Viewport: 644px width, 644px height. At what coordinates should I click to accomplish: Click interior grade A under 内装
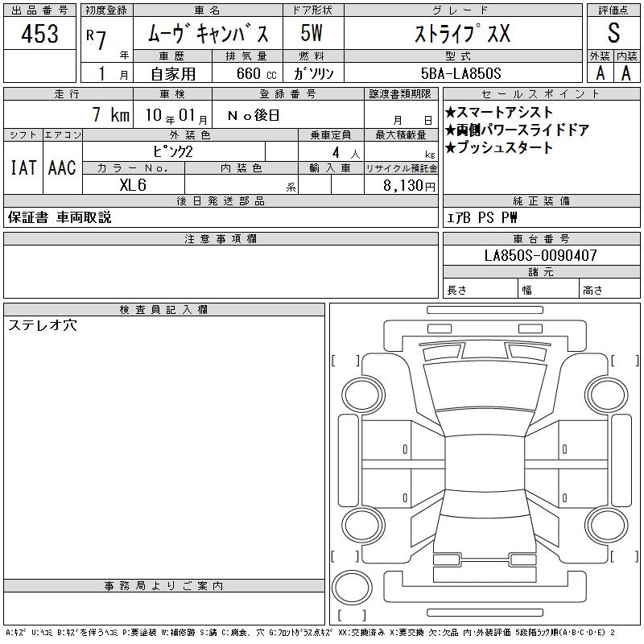click(626, 73)
